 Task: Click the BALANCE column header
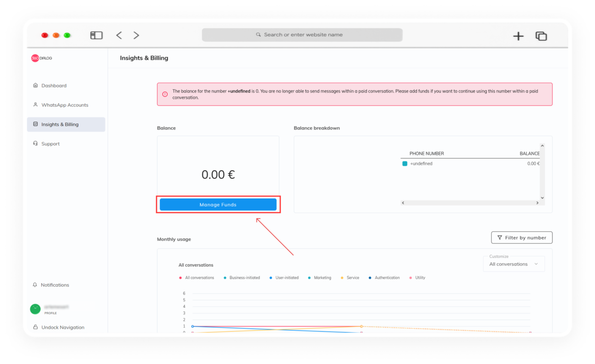tap(530, 154)
